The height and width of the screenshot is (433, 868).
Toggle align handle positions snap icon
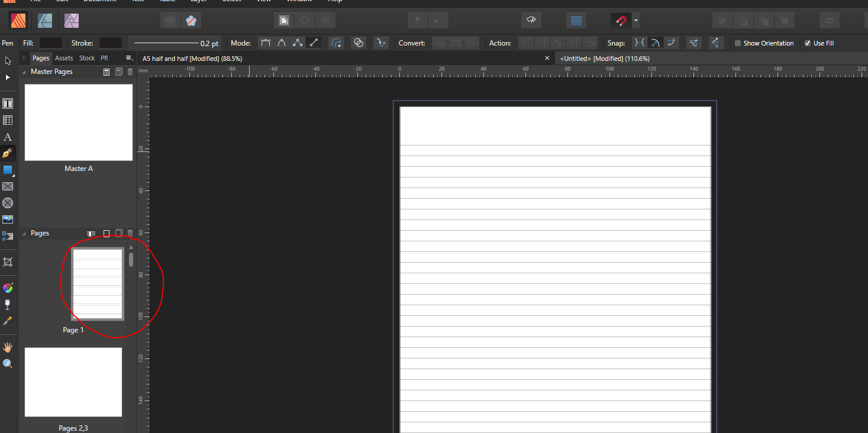tap(694, 43)
